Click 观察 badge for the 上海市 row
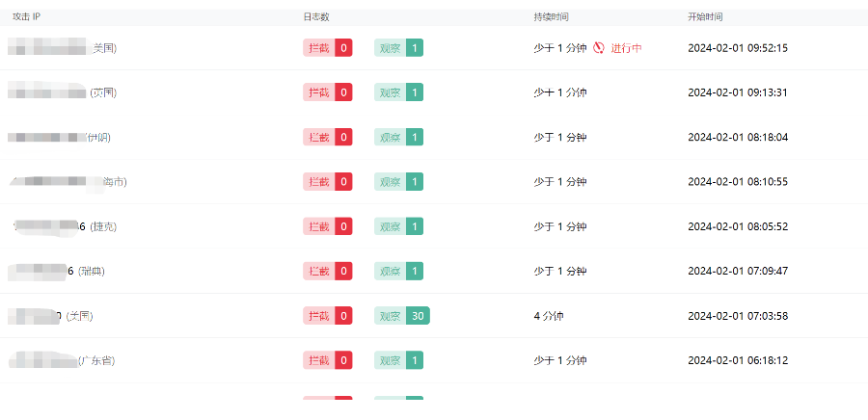868x420 pixels. coord(398,181)
